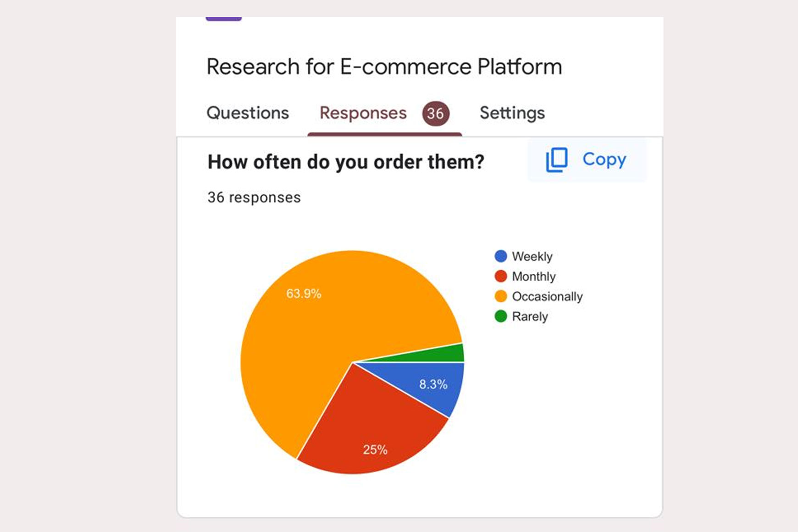Select the orange Occasionally legend dot

[501, 296]
